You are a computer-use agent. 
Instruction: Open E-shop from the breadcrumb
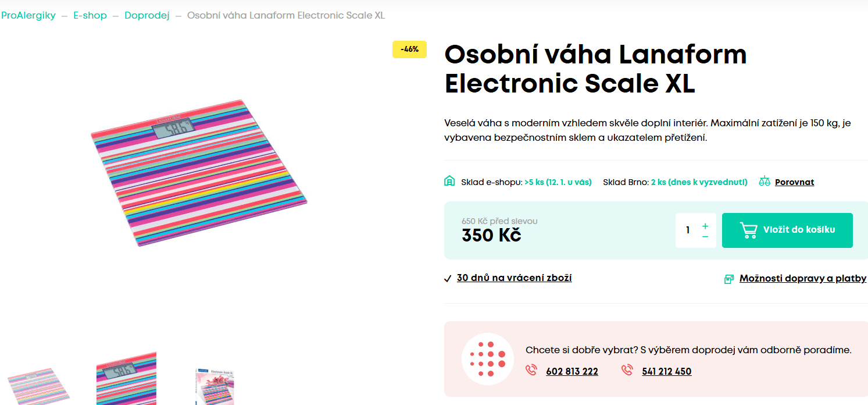(90, 15)
